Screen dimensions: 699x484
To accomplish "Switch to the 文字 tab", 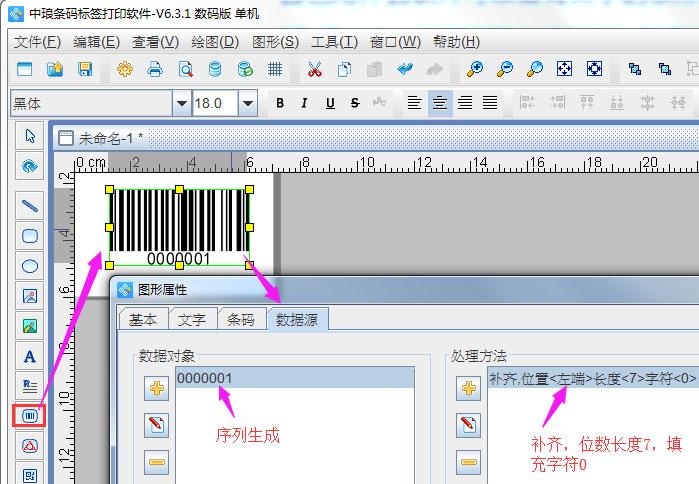I will pyautogui.click(x=192, y=319).
